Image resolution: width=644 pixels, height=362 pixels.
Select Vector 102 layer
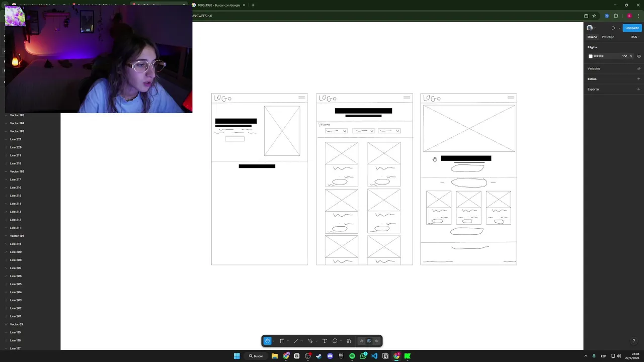tap(17, 171)
